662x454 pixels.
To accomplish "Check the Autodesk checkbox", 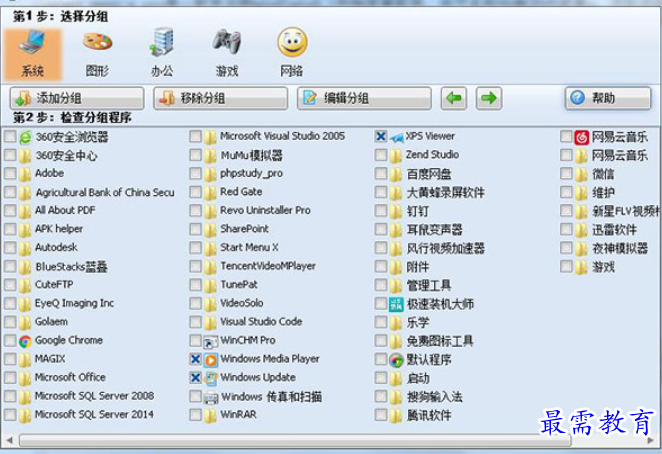I will tap(10, 247).
